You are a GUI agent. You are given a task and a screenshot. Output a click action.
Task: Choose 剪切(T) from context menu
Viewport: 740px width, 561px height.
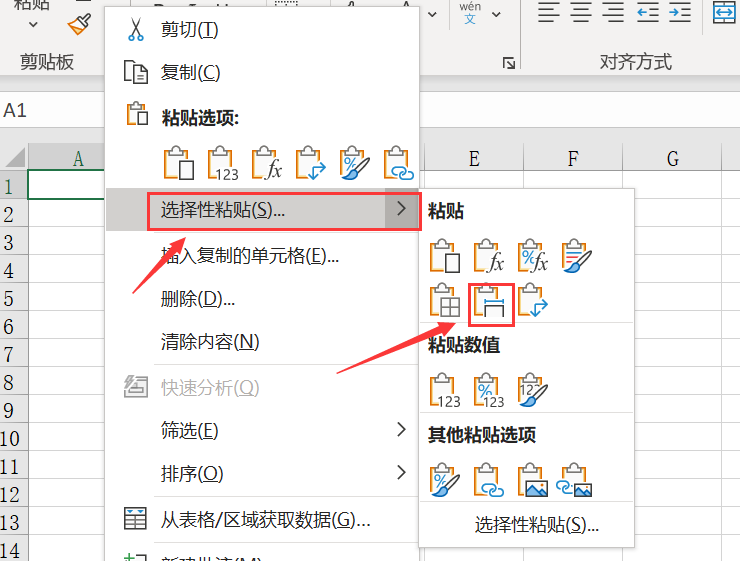click(x=262, y=29)
